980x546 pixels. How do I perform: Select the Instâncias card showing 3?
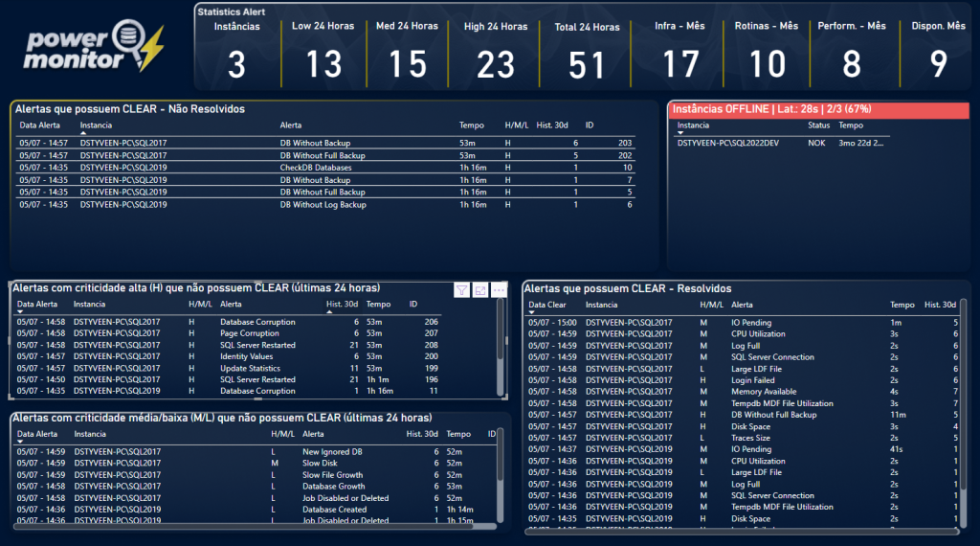pyautogui.click(x=236, y=63)
